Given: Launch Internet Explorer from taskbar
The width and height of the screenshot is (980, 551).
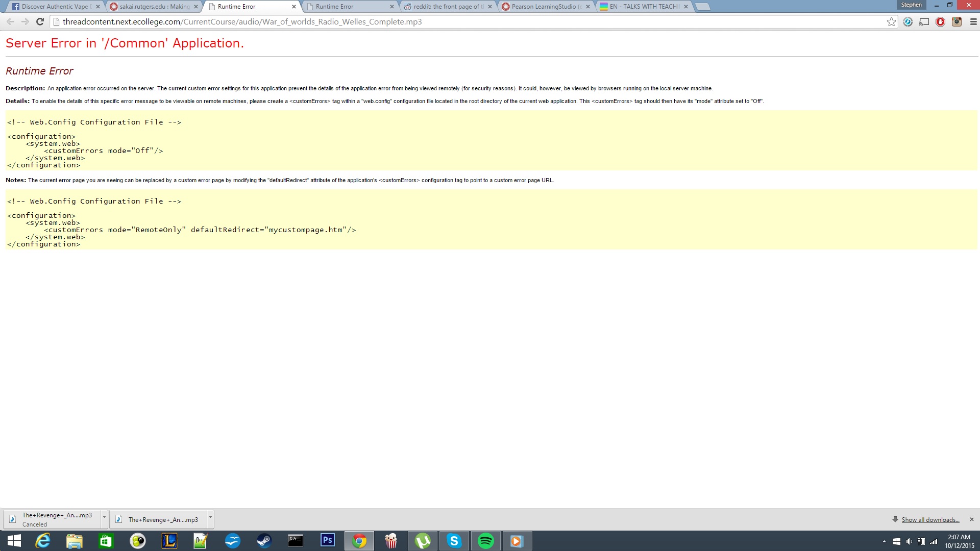Looking at the screenshot, I should click(43, 541).
